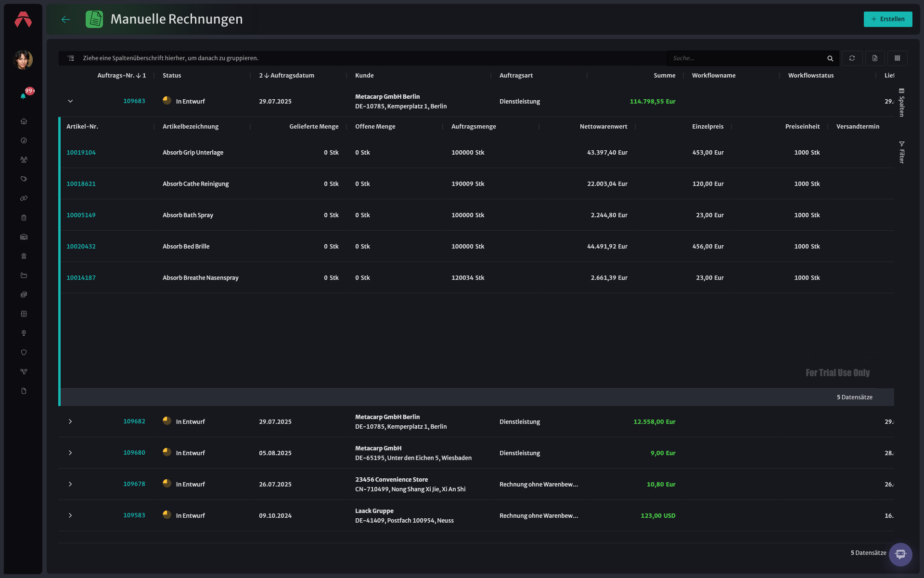Sort by Auftragsdatum column header
Screen dimensions: 924x578
[x=287, y=76]
